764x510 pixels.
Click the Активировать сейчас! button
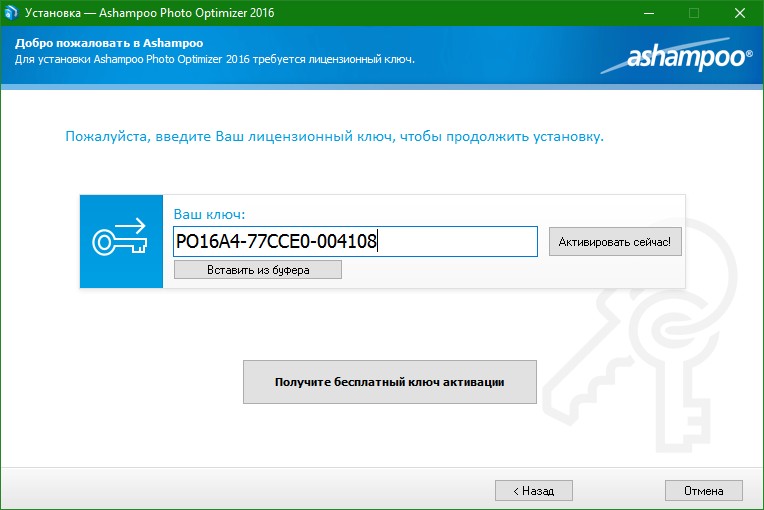pyautogui.click(x=615, y=242)
